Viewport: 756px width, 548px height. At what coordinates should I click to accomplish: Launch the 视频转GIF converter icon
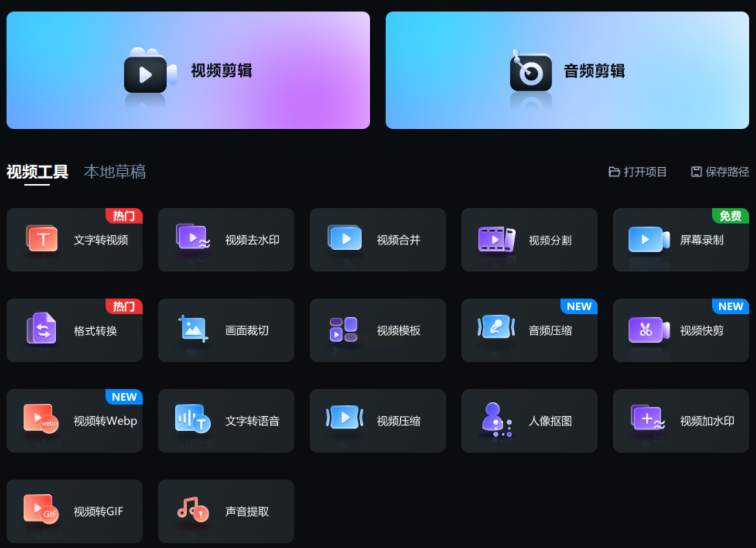tap(41, 509)
